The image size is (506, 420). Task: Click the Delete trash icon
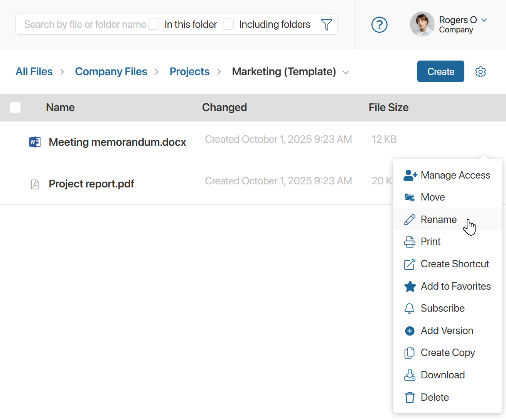click(409, 397)
